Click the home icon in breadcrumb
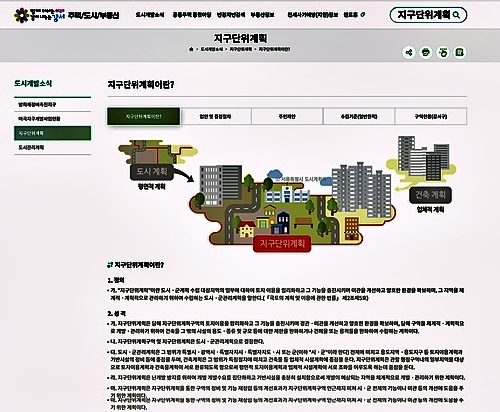Screen dimensions: 500x412 click(x=191, y=49)
